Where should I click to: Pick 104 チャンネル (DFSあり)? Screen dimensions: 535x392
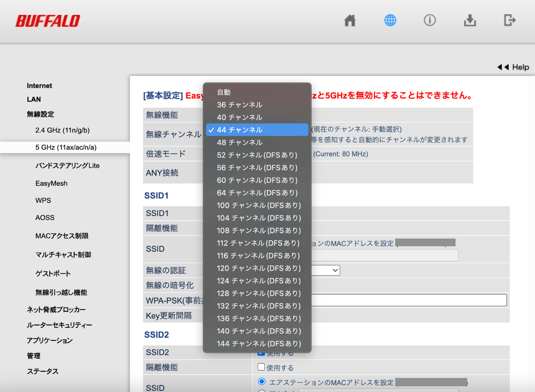[257, 218]
